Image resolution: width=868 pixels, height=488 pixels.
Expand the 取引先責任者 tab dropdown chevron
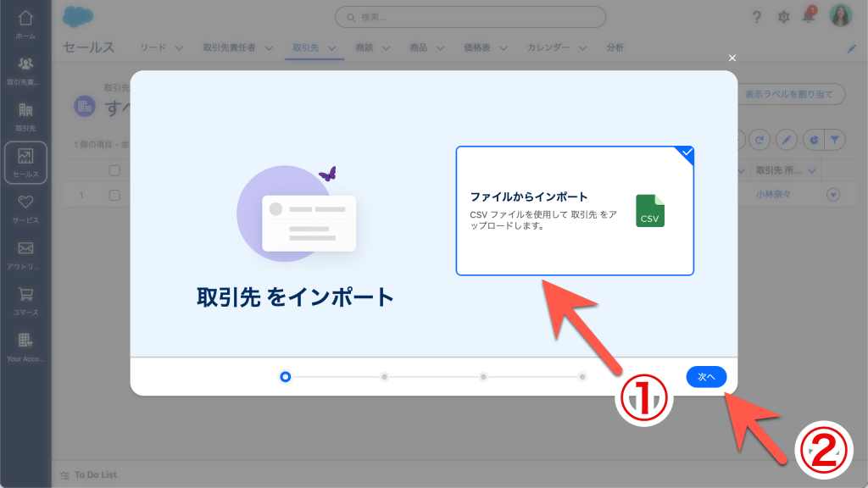269,48
